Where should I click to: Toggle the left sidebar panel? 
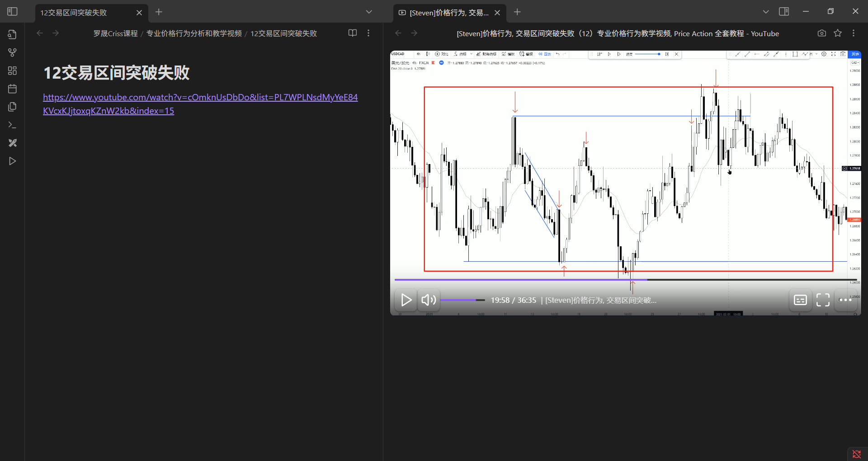[12, 12]
